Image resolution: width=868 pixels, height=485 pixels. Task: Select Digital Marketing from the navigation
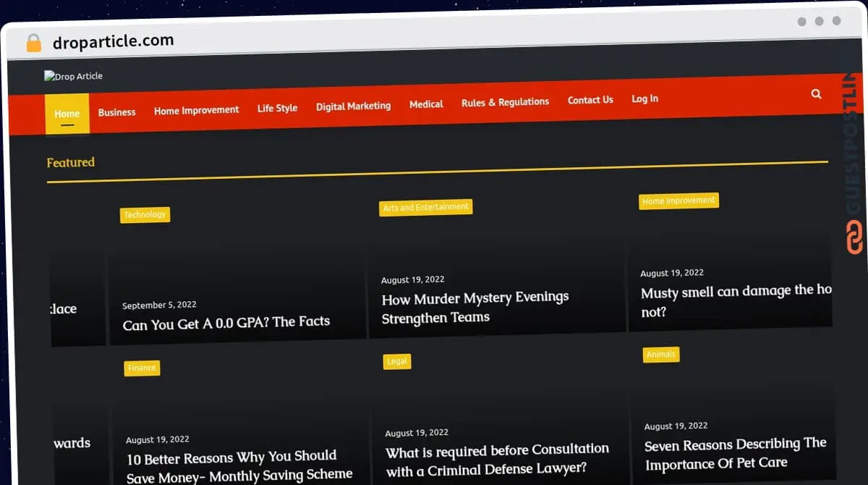coord(353,106)
